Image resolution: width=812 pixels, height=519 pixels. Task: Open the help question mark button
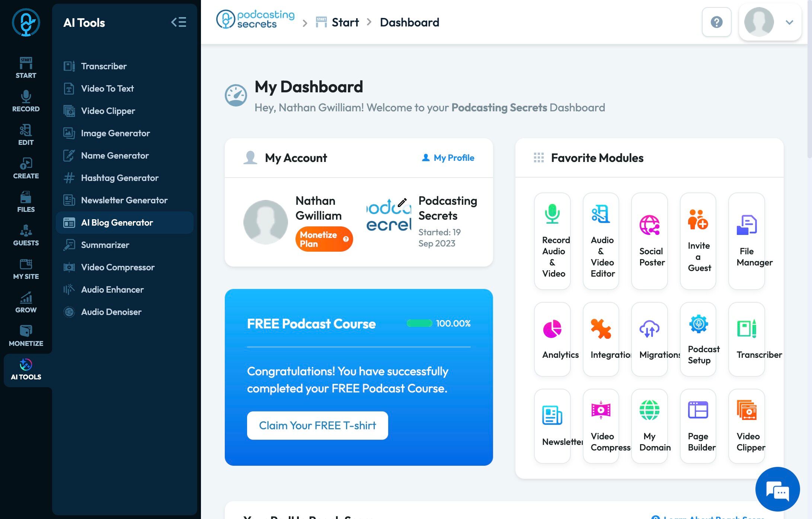pyautogui.click(x=716, y=22)
